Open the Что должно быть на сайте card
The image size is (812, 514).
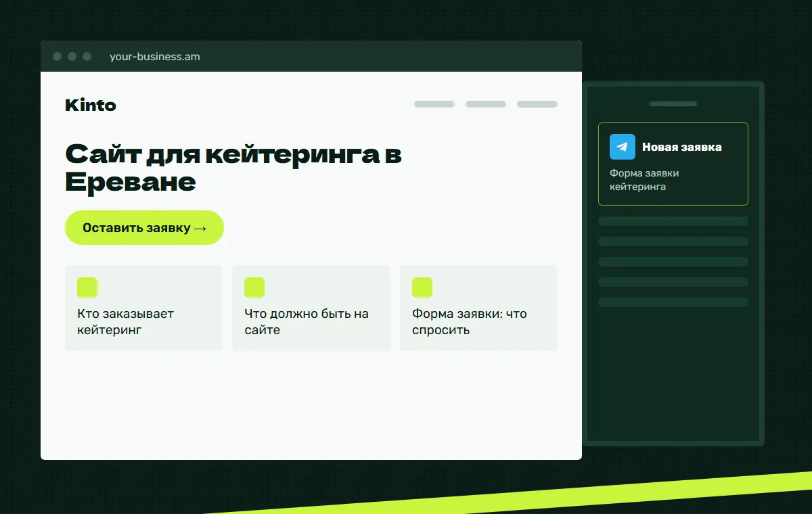pos(311,308)
